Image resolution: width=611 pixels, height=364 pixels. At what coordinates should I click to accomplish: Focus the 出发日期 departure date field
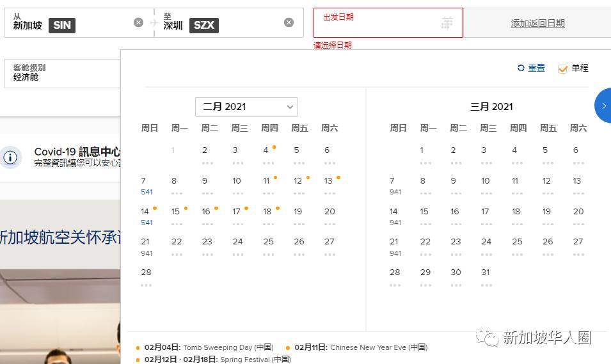(388, 22)
